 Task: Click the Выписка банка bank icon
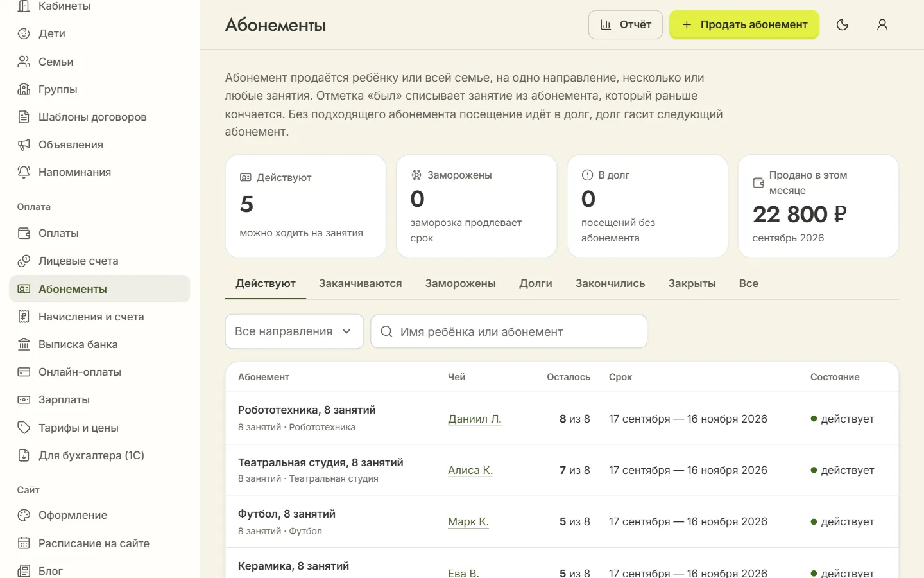(x=24, y=344)
